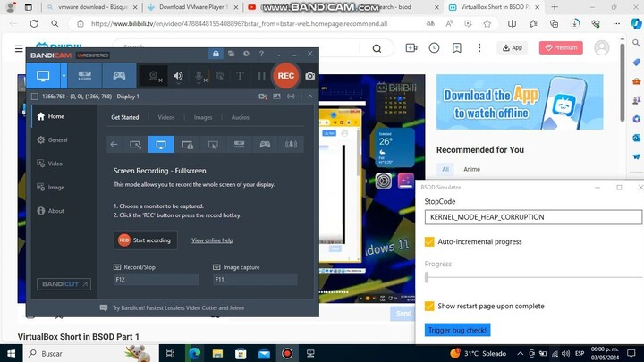644x362 pixels.
Task: Open Bilibili user profile avatar
Action: pos(602,47)
